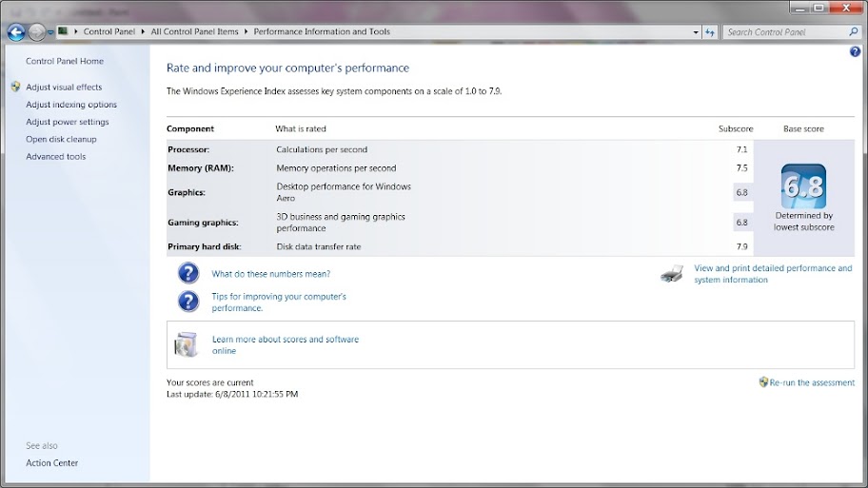Open View and print detailed performance information
This screenshot has width=868, height=488.
click(773, 274)
